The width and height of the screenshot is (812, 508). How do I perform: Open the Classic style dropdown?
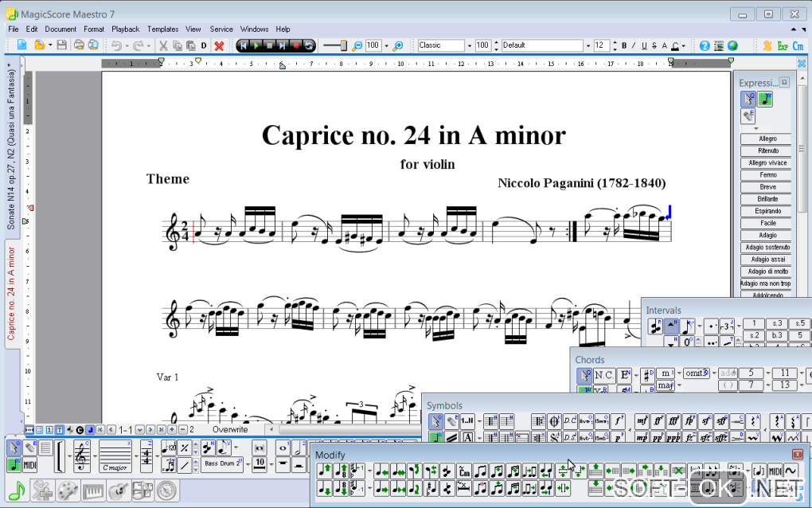pyautogui.click(x=470, y=45)
